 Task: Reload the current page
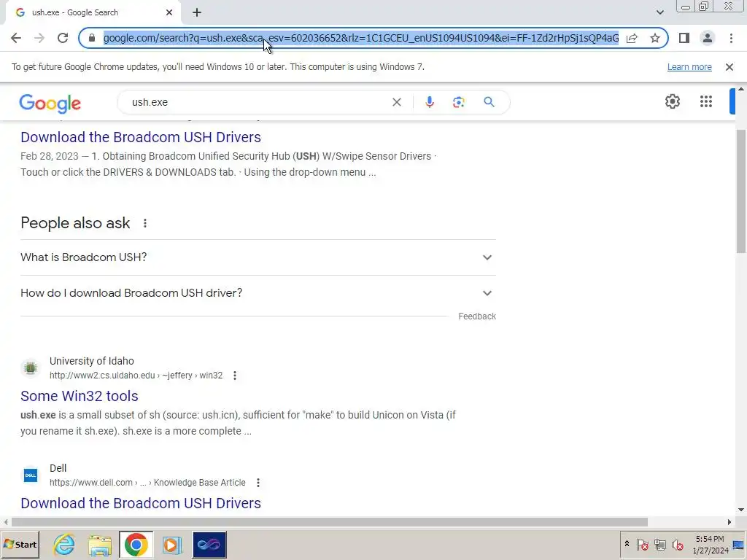click(63, 38)
